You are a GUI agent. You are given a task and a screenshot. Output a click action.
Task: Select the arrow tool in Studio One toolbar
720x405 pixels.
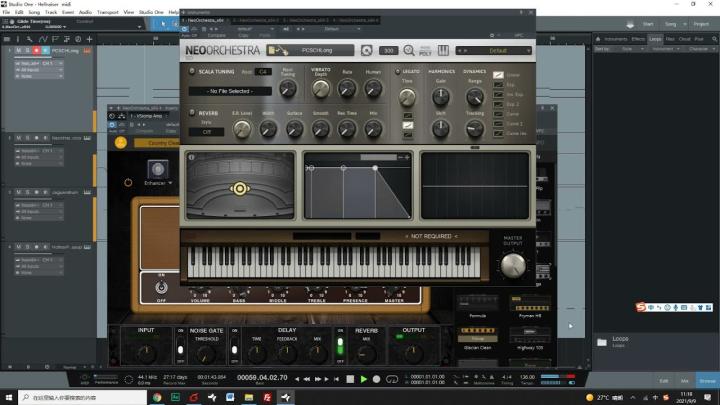pyautogui.click(x=163, y=24)
